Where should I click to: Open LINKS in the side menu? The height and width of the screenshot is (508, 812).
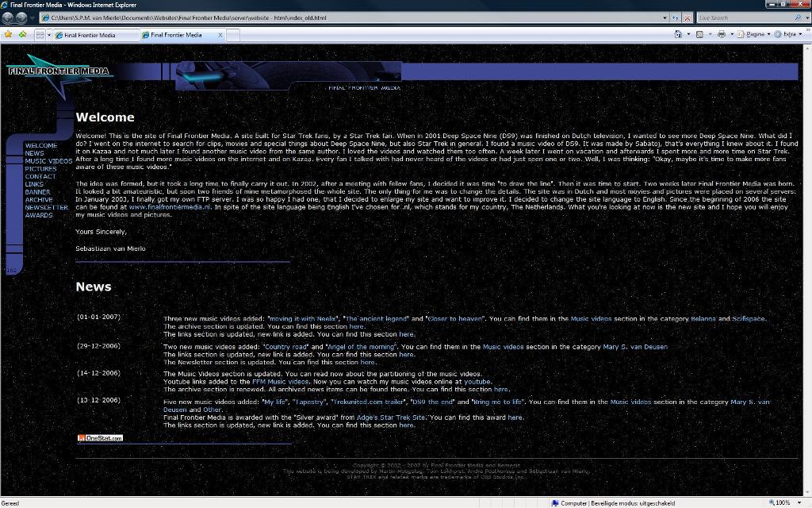(x=34, y=184)
